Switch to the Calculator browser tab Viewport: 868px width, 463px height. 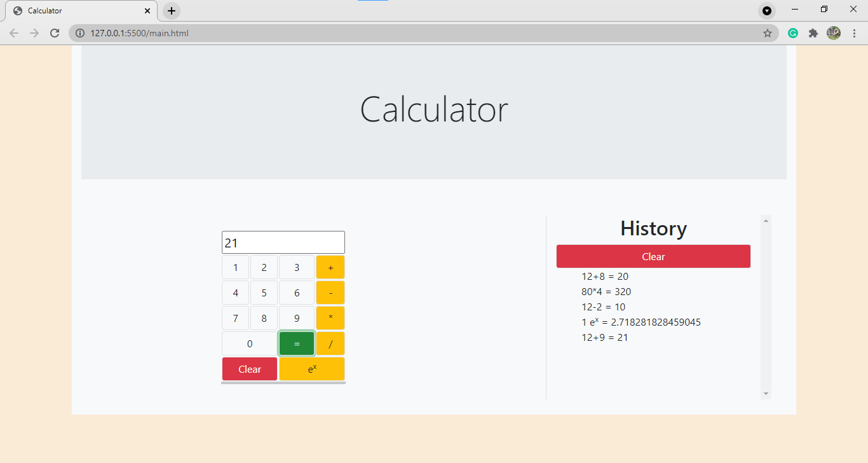pos(76,10)
